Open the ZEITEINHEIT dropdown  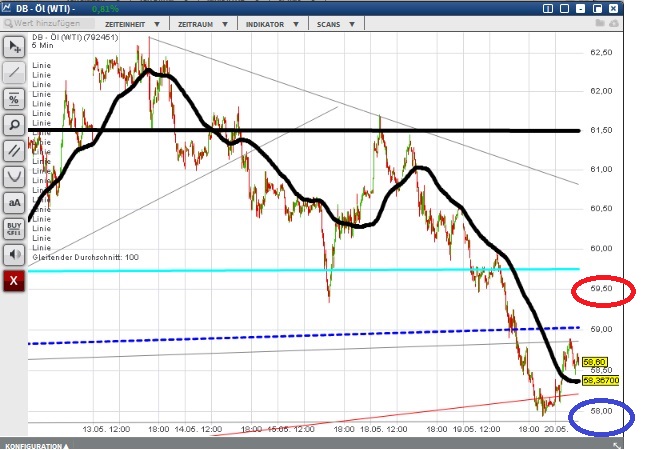(x=132, y=24)
